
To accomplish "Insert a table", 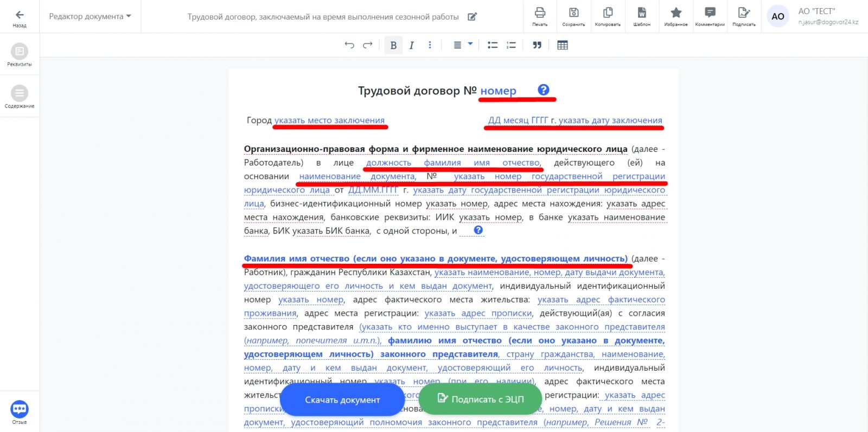I will [x=563, y=45].
